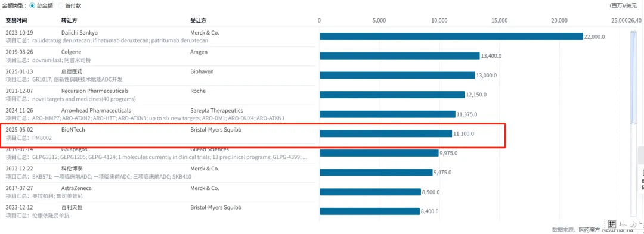The width and height of the screenshot is (644, 234).
Task: Click the 11,100.0 BioNTech bar
Action: click(386, 133)
